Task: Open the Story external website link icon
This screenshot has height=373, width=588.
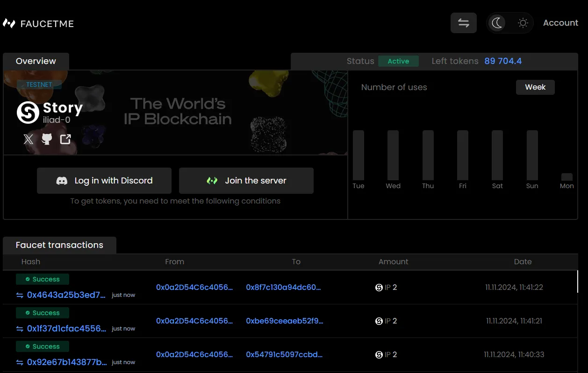Action: (65, 139)
